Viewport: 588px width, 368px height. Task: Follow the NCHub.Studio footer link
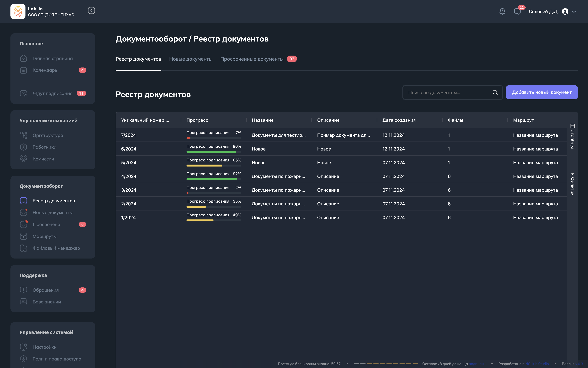pos(537,364)
